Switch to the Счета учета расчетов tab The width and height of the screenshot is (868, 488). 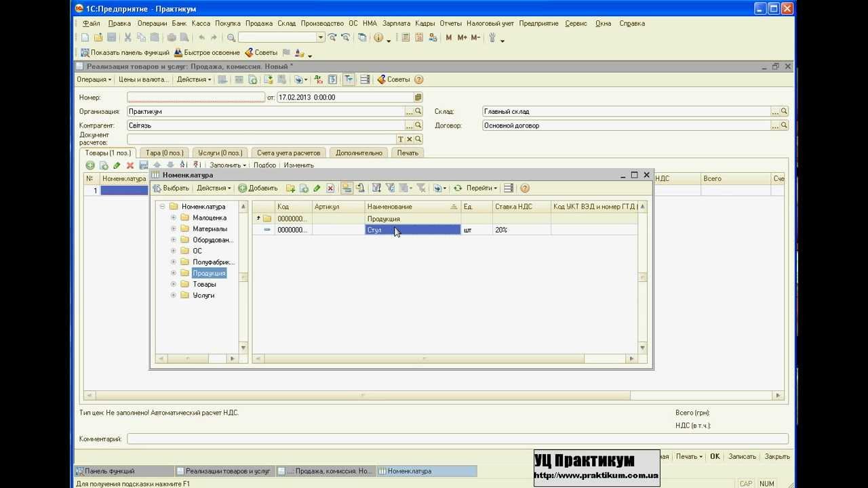coord(288,152)
